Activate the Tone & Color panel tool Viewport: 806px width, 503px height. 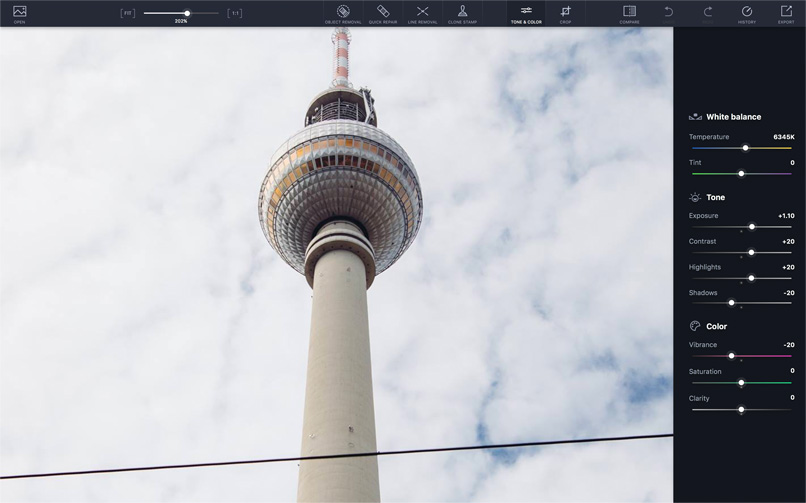tap(526, 14)
